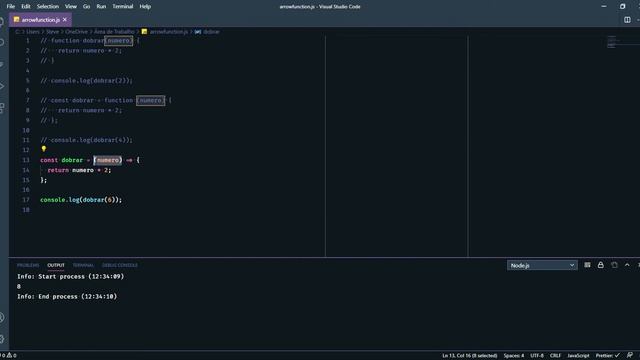This screenshot has width=640, height=360.
Task: Minimize the VS Code window
Action: (x=604, y=7)
